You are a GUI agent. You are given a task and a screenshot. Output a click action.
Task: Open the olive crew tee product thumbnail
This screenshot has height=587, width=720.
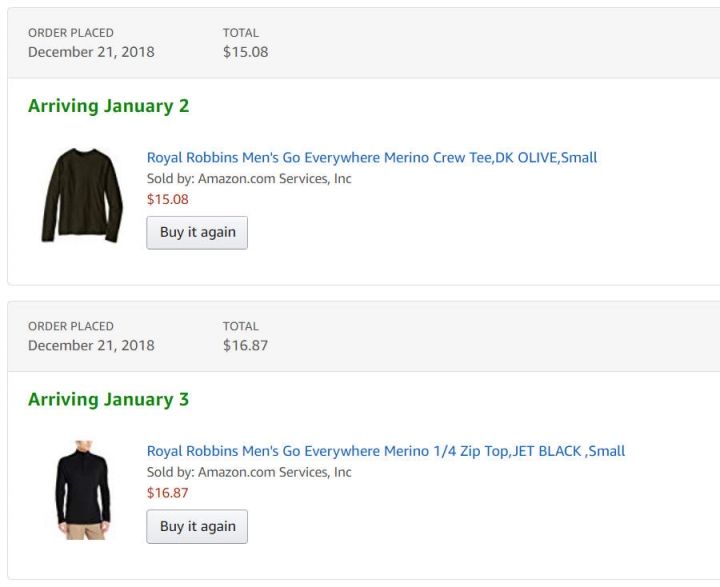pyautogui.click(x=77, y=194)
